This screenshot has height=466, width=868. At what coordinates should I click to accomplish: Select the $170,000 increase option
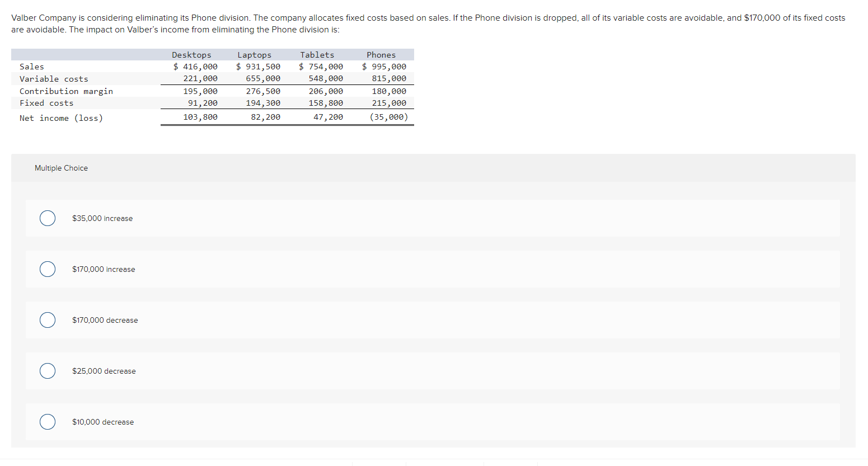click(47, 269)
